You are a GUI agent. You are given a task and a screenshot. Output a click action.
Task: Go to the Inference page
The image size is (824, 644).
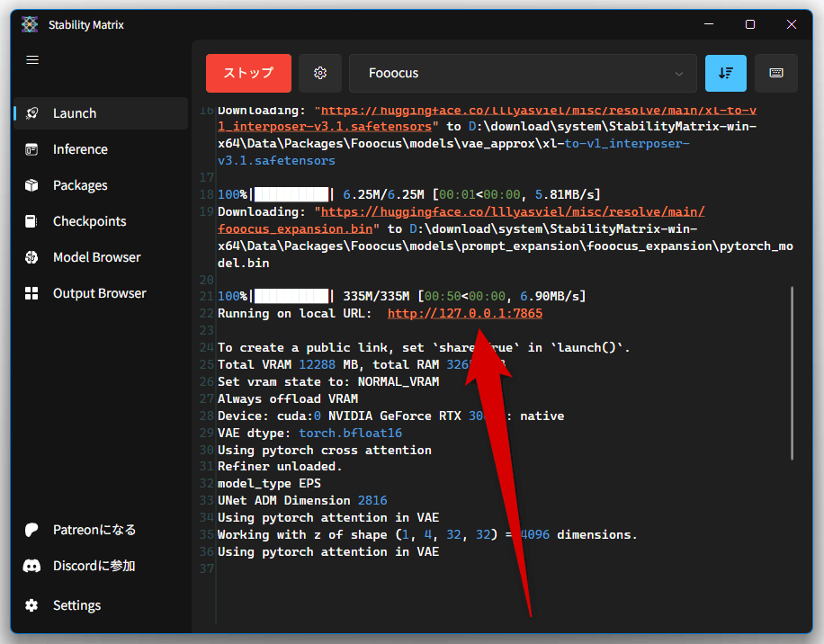101,149
